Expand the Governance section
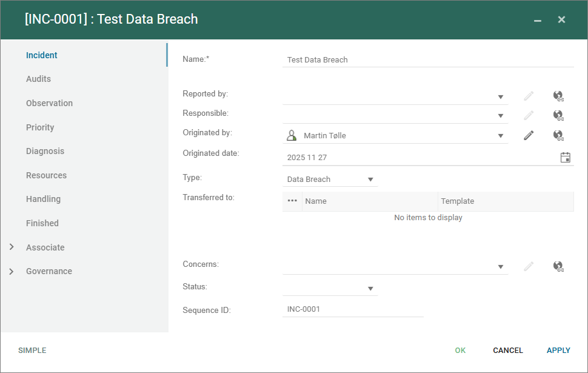 (x=12, y=271)
